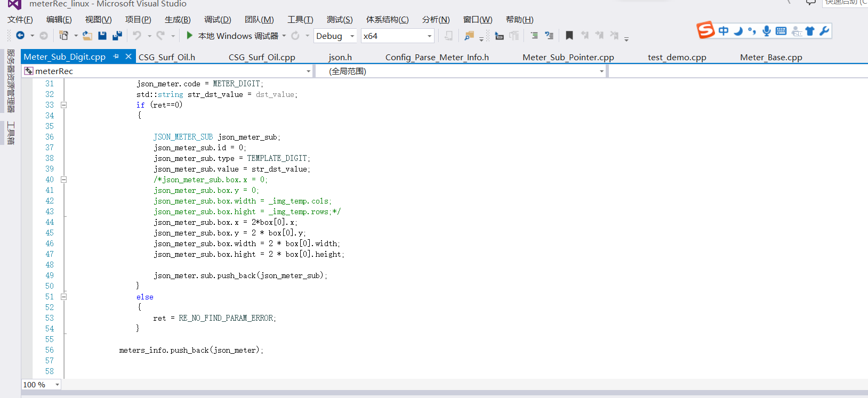Switch to the test_demo.cpp tab
Image resolution: width=868 pixels, height=398 pixels.
(677, 57)
